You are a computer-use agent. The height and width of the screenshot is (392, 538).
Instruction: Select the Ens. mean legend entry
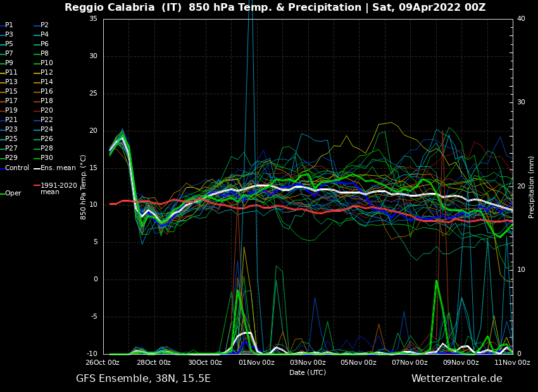click(58, 168)
